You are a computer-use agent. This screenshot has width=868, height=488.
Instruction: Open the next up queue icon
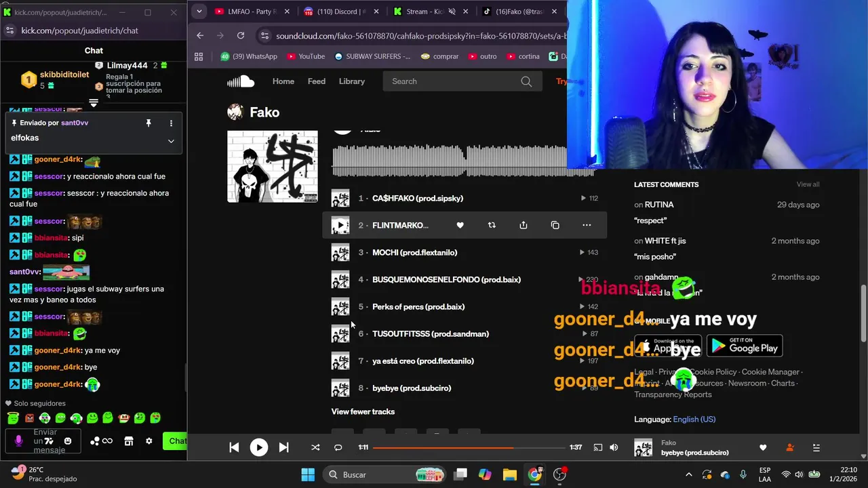pos(816,447)
